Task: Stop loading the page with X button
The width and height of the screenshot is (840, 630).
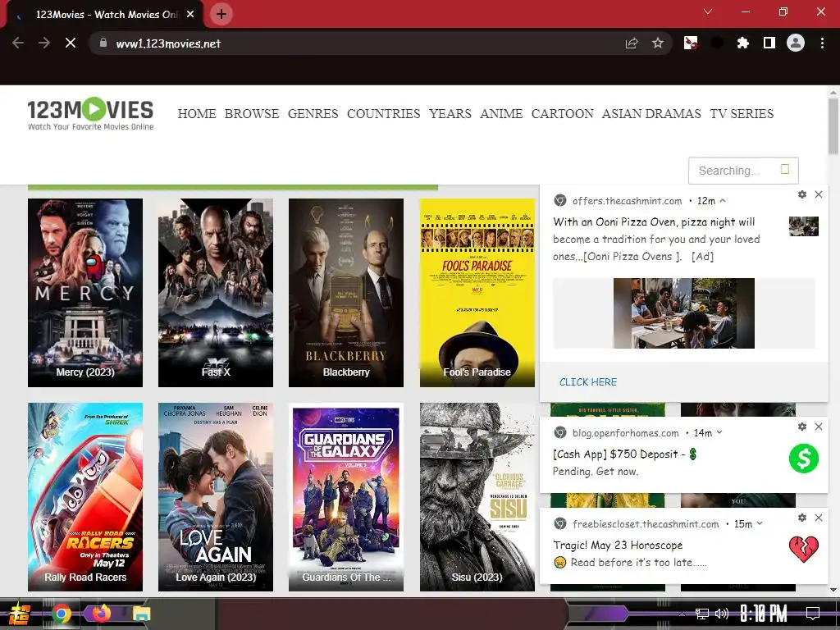Action: click(x=71, y=43)
